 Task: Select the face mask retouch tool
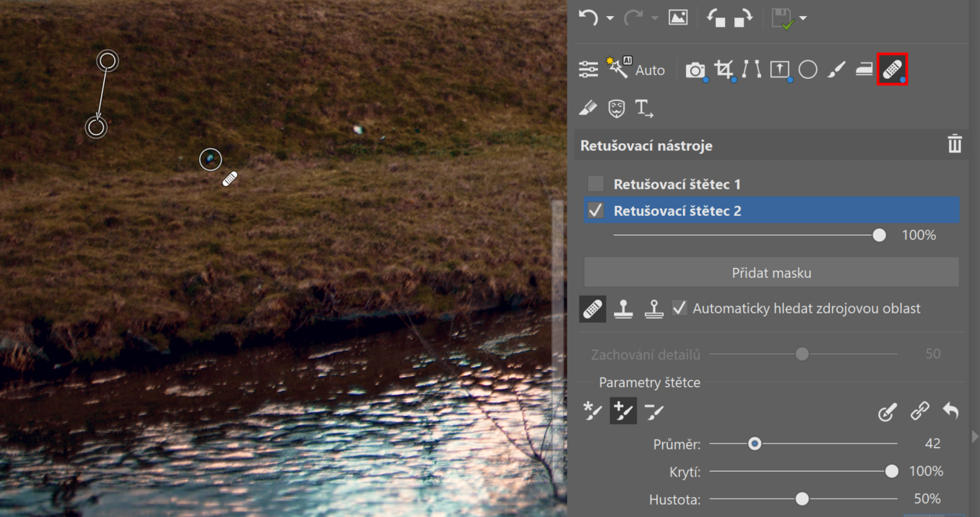(x=616, y=108)
